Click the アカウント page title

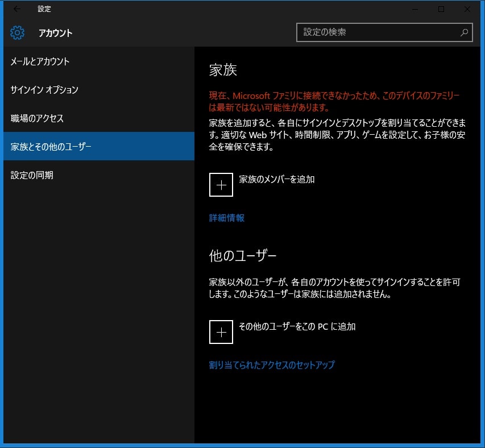(55, 33)
